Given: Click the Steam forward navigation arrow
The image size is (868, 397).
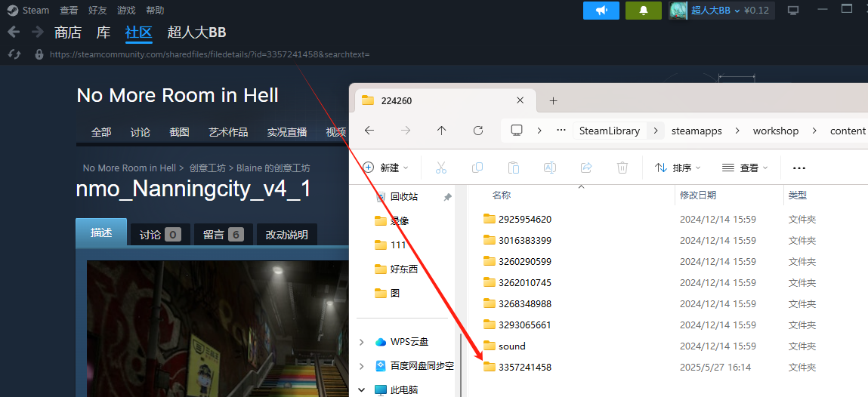Looking at the screenshot, I should (38, 32).
